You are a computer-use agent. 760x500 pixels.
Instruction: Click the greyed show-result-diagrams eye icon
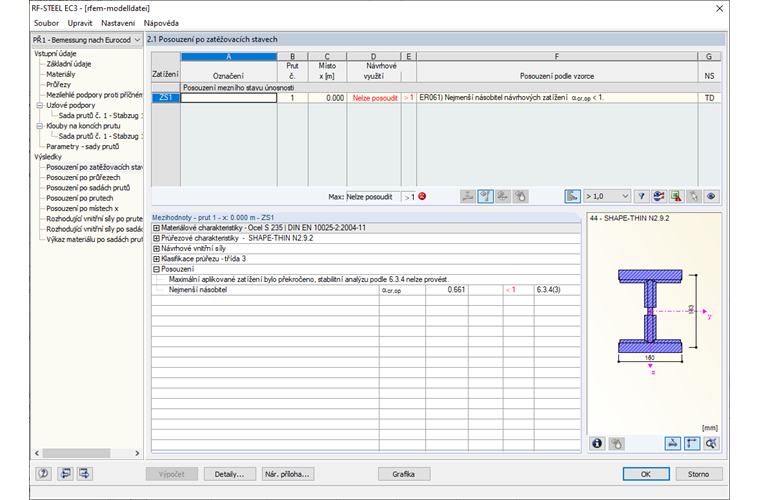[503, 196]
